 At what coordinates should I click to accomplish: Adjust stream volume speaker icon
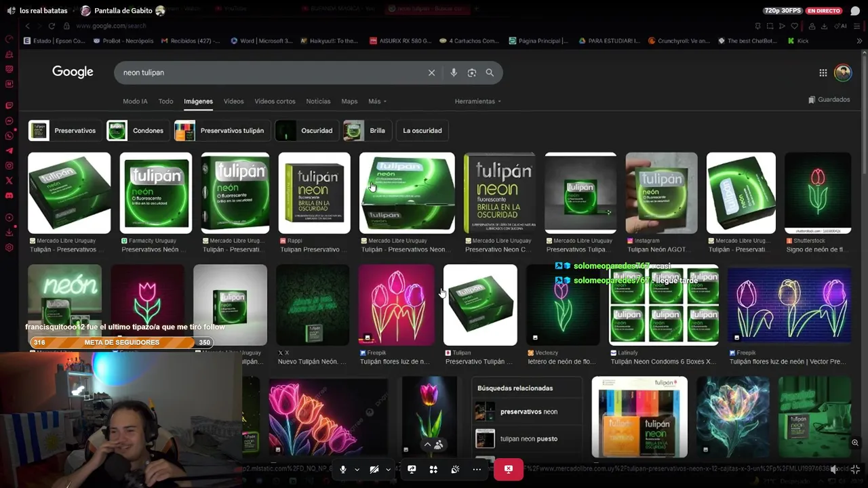(x=834, y=469)
